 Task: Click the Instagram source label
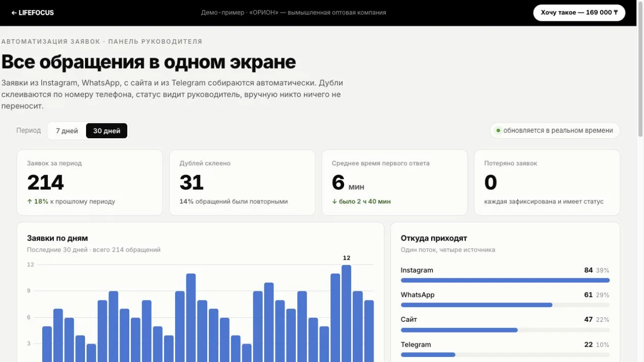coord(417,270)
